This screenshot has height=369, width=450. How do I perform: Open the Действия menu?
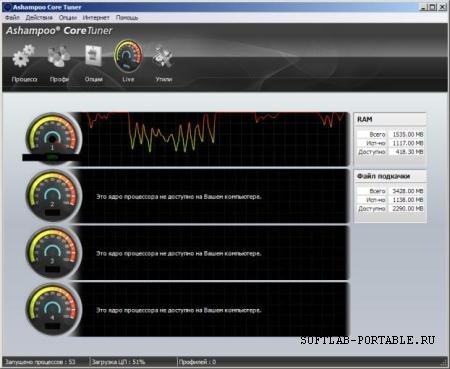[39, 18]
